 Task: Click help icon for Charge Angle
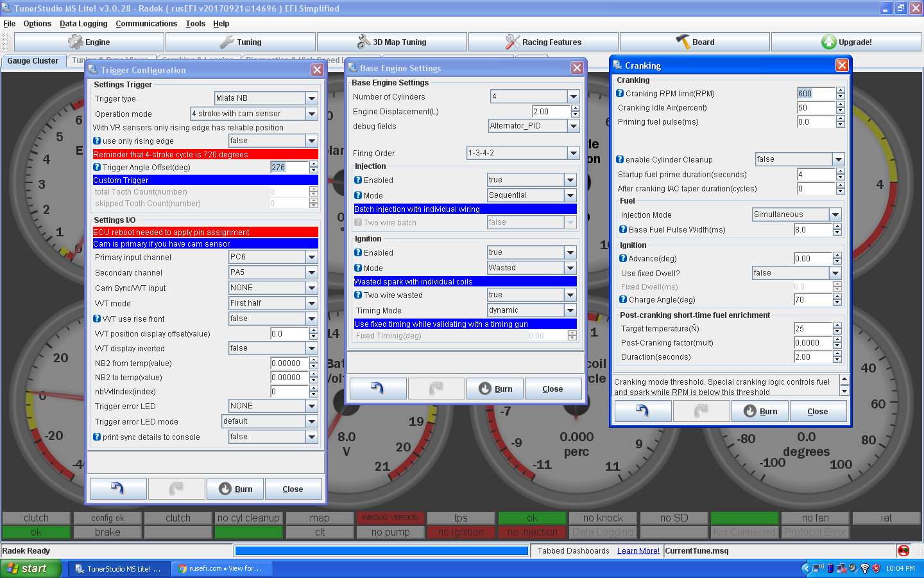pyautogui.click(x=623, y=299)
